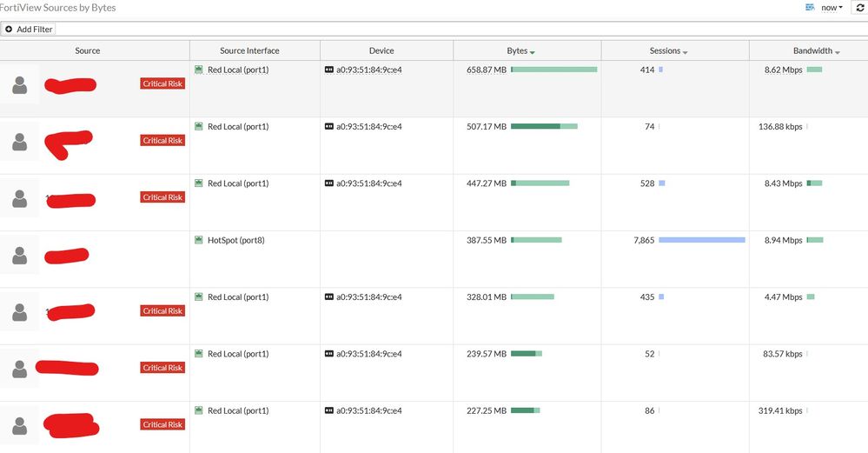Click the data source icon beside 'now'
The width and height of the screenshot is (868, 453).
point(810,7)
